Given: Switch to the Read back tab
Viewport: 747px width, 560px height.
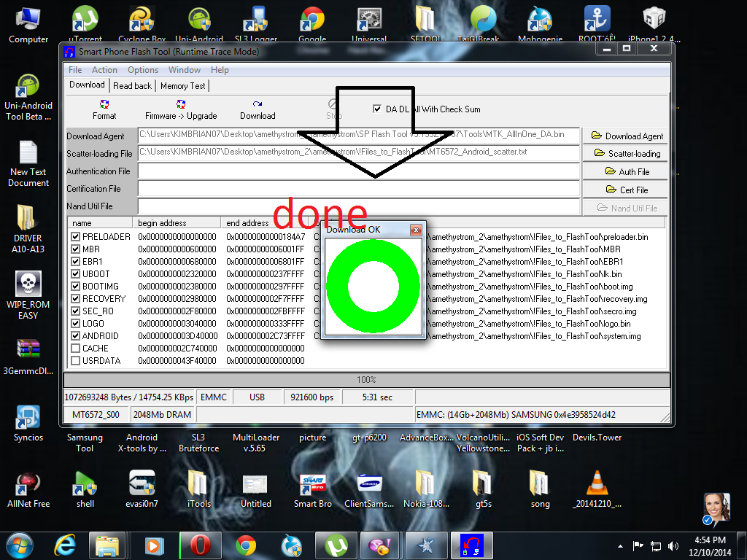Looking at the screenshot, I should pos(133,85).
